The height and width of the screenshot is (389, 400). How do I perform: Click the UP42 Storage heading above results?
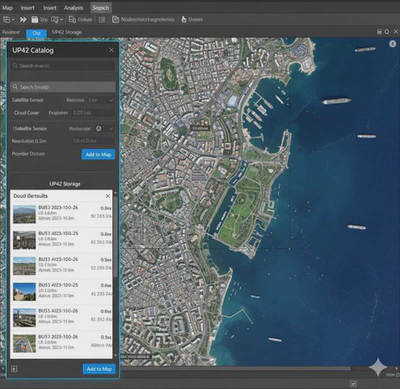pyautogui.click(x=65, y=184)
